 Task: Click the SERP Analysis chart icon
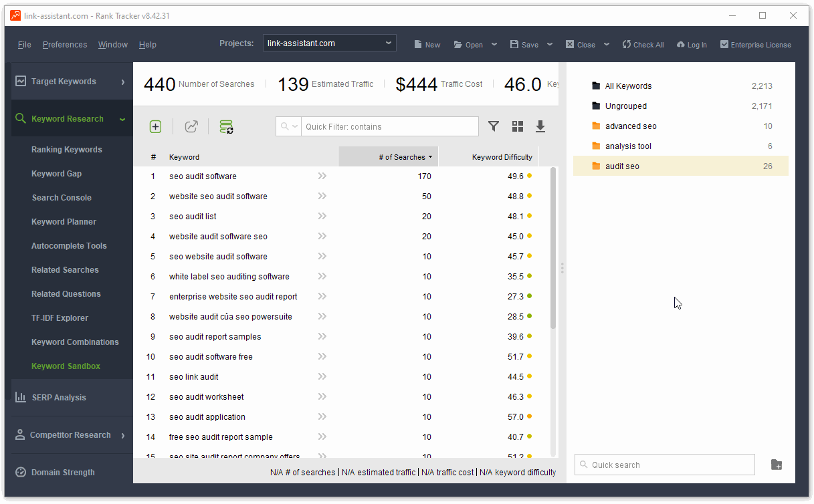21,397
